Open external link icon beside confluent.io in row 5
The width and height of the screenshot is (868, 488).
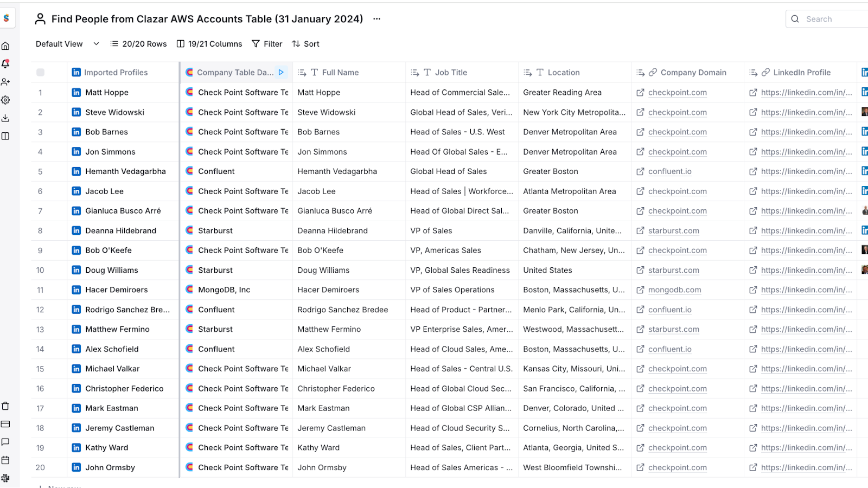(640, 171)
